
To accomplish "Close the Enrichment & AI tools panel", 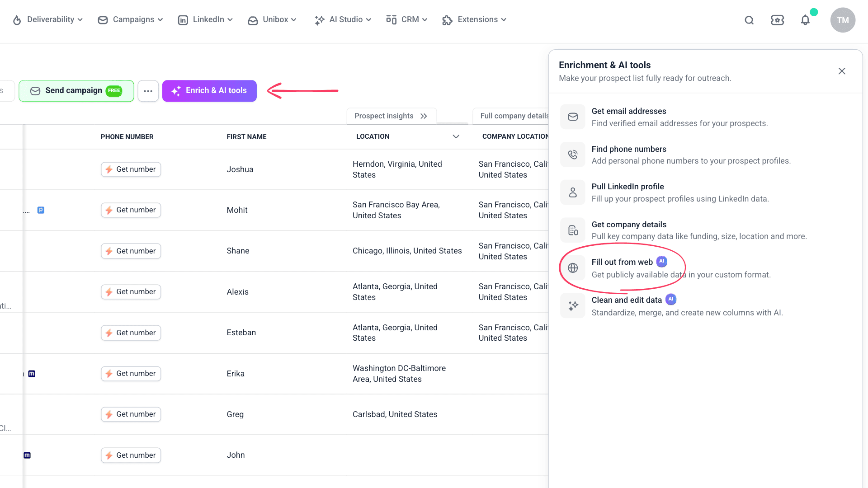I will pos(842,71).
